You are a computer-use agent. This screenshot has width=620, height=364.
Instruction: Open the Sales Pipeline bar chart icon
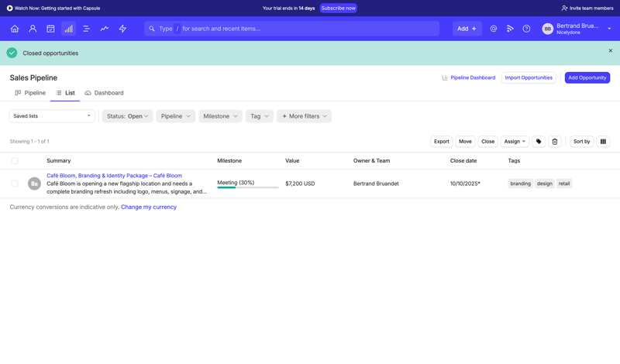point(68,29)
